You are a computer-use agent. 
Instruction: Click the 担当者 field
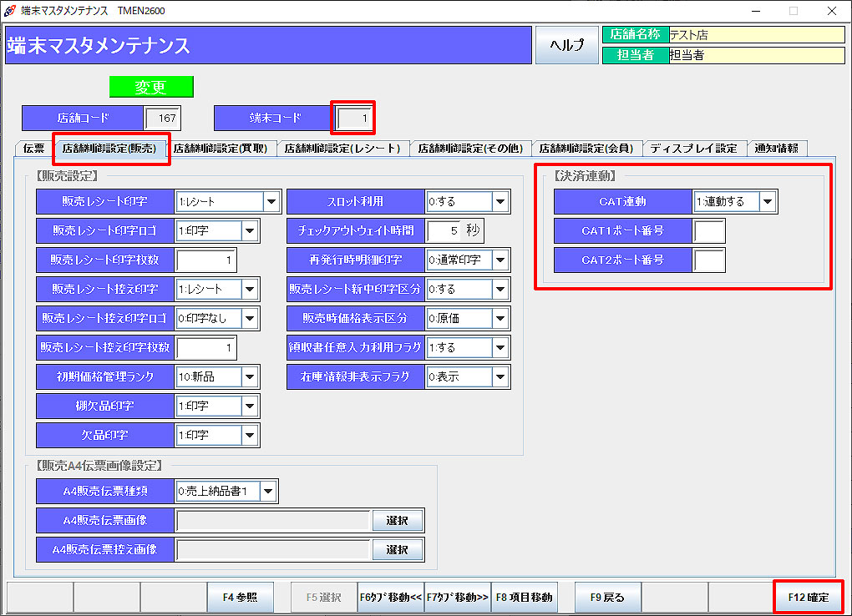point(757,55)
